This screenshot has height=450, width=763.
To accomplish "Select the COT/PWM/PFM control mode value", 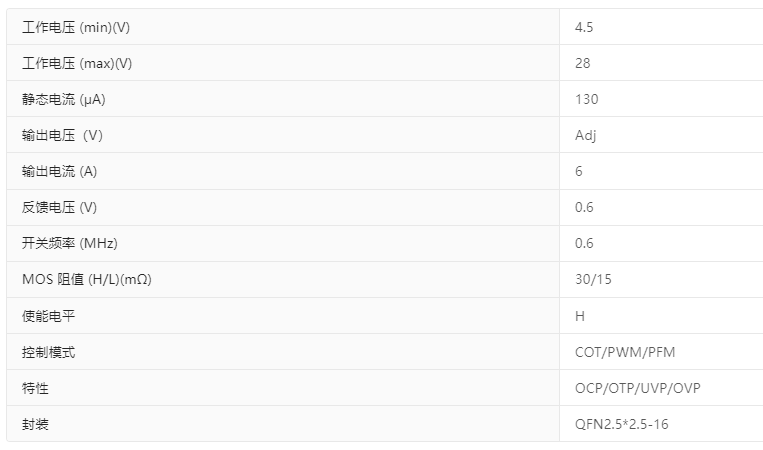I will point(625,351).
